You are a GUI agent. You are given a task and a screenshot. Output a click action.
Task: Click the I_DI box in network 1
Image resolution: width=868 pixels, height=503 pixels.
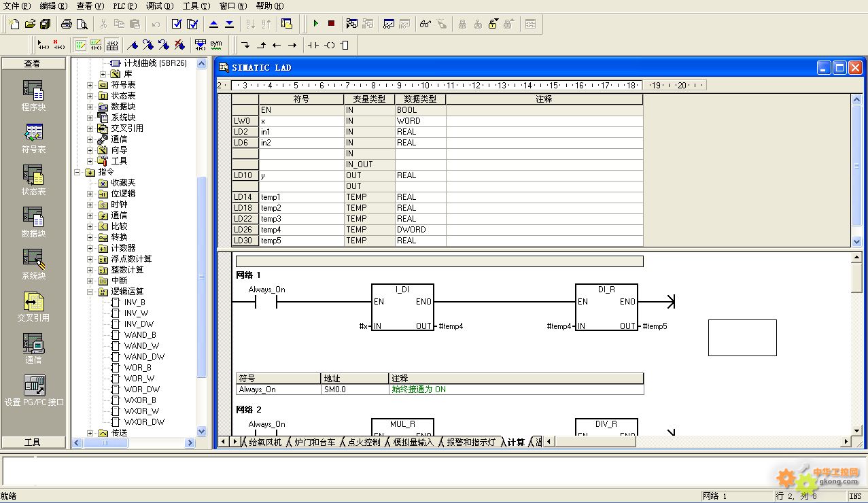click(x=402, y=308)
